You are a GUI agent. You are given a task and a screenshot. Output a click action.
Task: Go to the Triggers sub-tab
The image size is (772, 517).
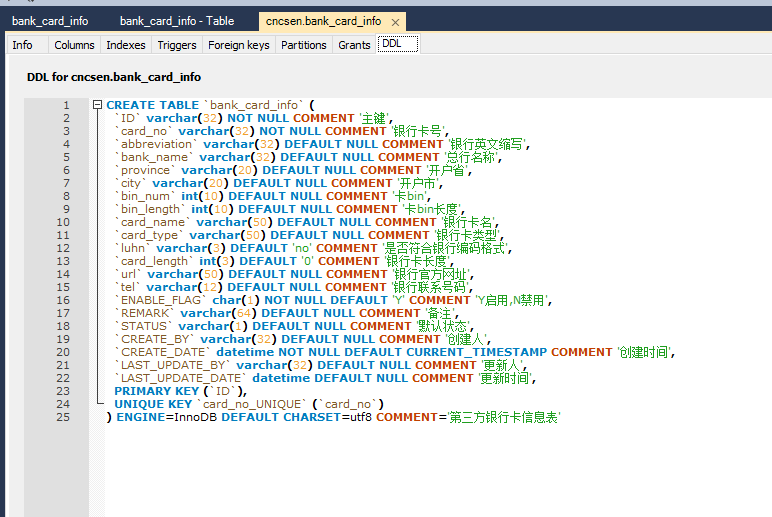pos(177,45)
